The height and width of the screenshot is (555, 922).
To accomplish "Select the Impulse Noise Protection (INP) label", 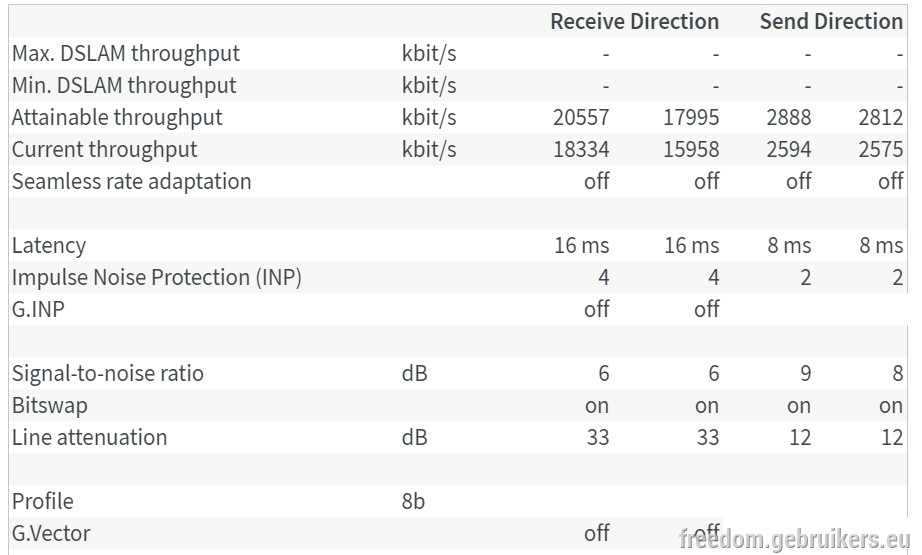I will click(x=157, y=278).
